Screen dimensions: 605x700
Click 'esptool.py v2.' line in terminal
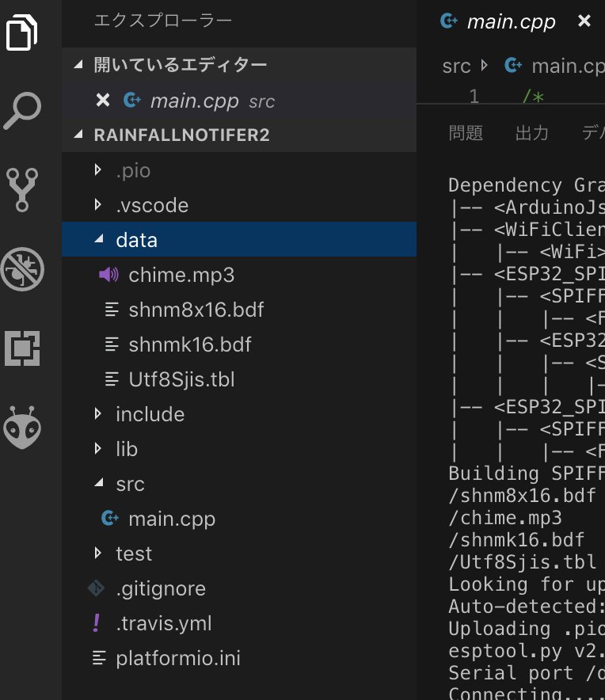pyautogui.click(x=527, y=650)
